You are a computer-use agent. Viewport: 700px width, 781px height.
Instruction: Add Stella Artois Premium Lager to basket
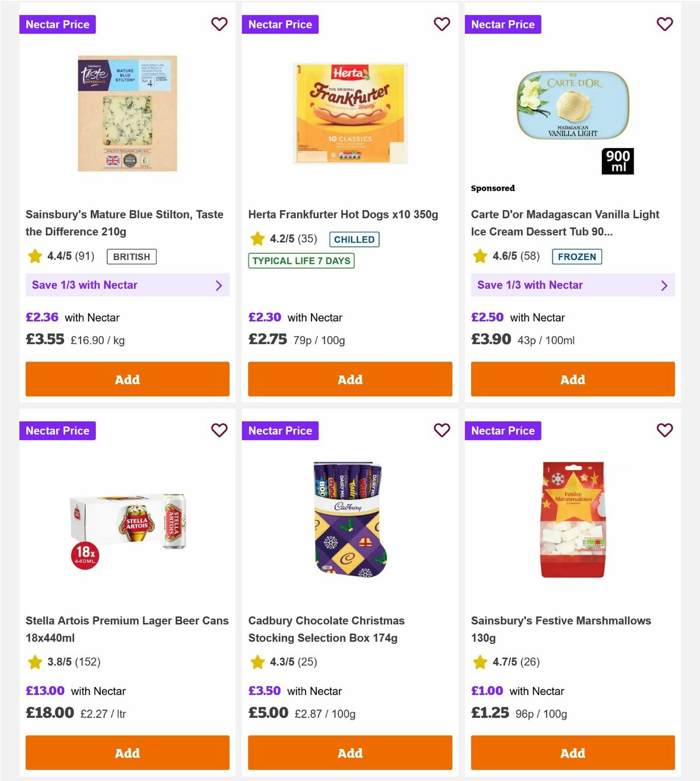[127, 753]
